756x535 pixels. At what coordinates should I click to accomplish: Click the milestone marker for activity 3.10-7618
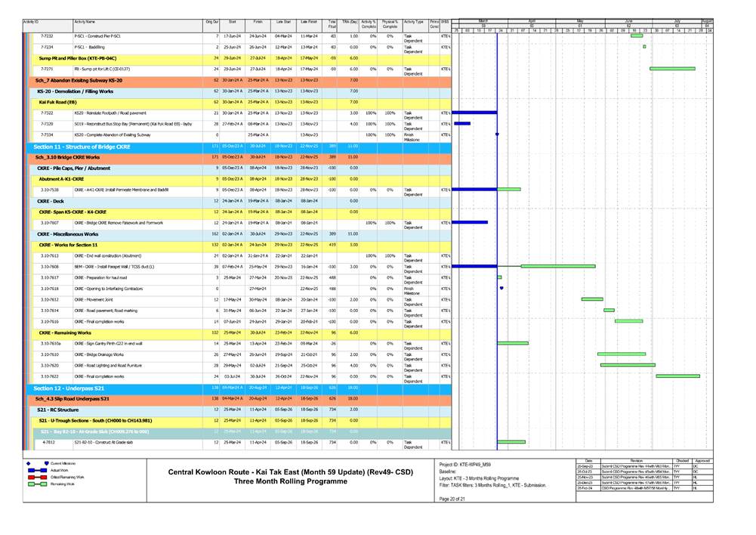click(x=501, y=288)
